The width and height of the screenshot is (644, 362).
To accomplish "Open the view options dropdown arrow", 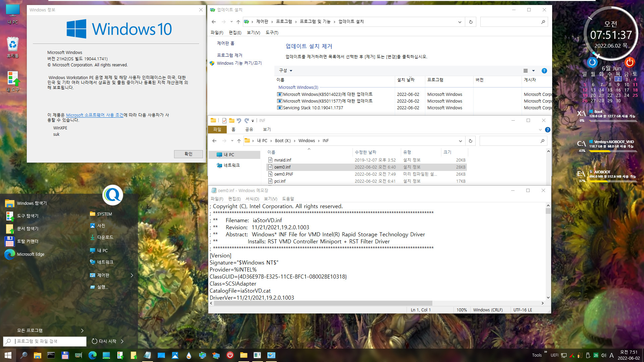I will [533, 71].
